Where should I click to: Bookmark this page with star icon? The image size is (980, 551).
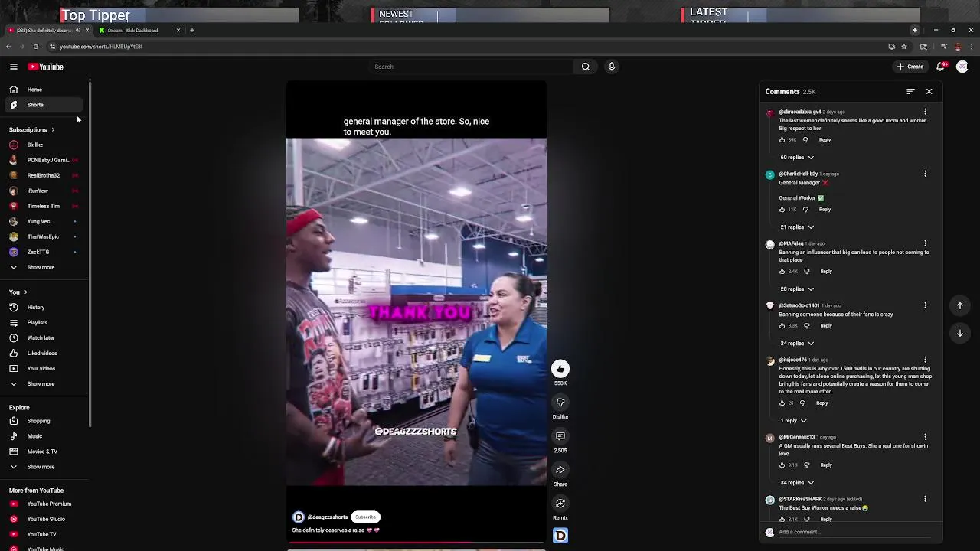(x=904, y=47)
